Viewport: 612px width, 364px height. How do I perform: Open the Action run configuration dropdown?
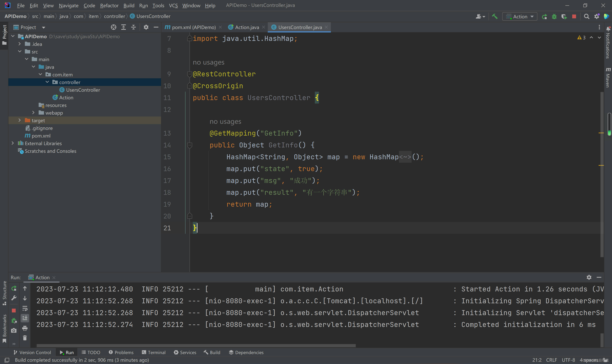point(520,16)
